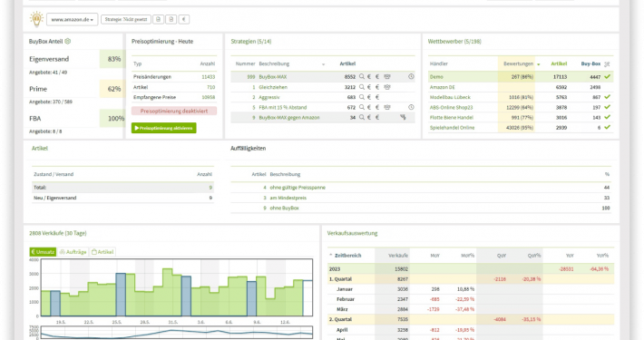The height and width of the screenshot is (340, 644).
Task: Click sort arrow in Beschreibung column header
Action: point(323,64)
